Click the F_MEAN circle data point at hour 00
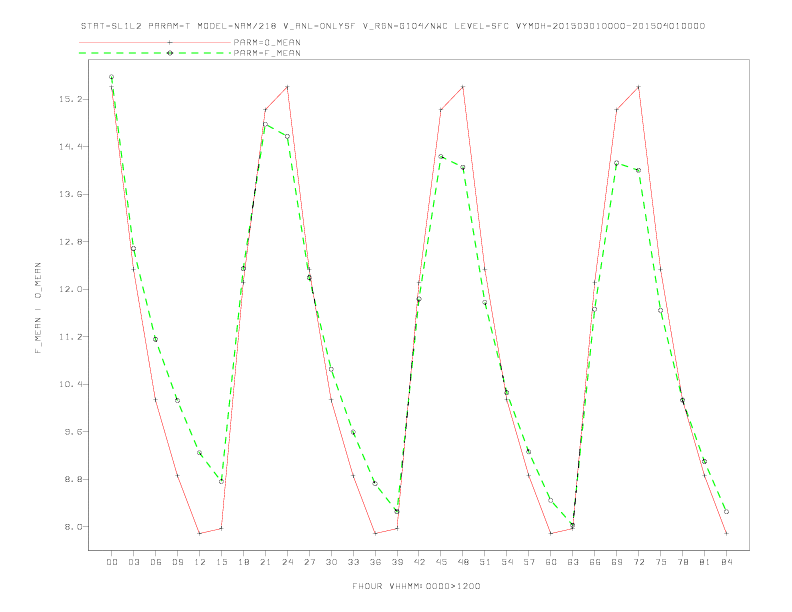 pos(112,77)
